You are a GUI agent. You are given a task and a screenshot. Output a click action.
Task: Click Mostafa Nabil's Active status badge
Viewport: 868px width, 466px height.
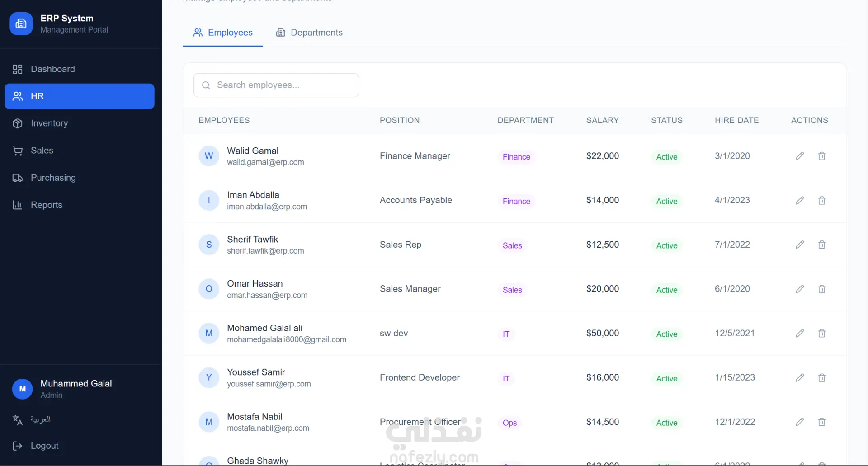coord(667,423)
